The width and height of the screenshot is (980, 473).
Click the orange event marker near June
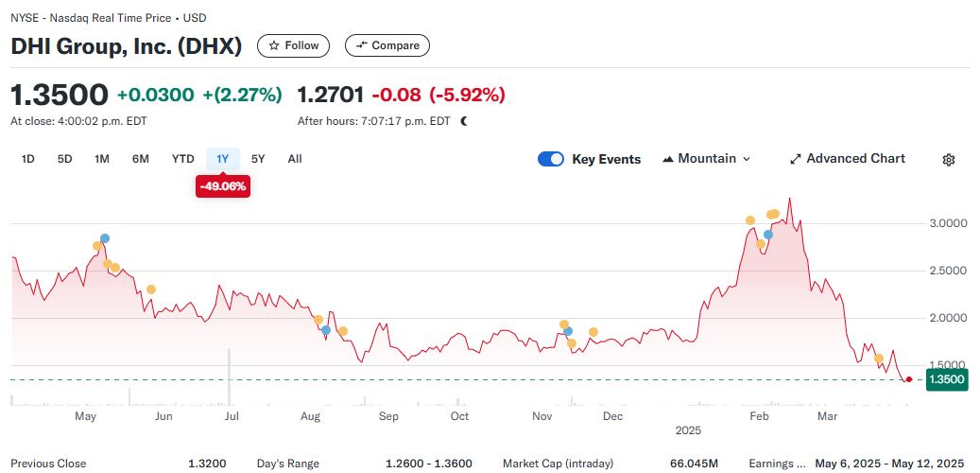(x=150, y=289)
